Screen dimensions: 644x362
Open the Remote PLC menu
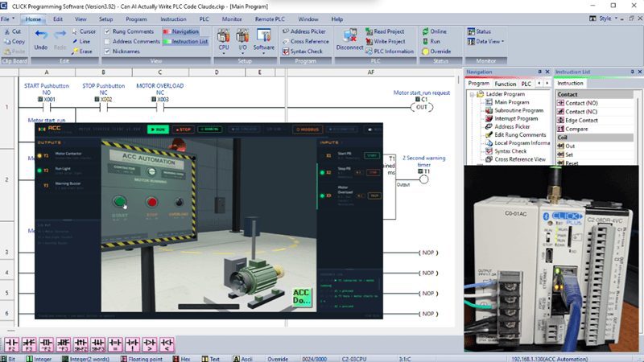270,19
